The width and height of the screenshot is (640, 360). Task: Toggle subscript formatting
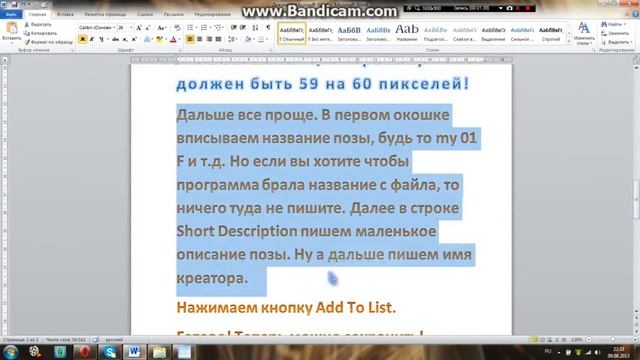[125, 39]
